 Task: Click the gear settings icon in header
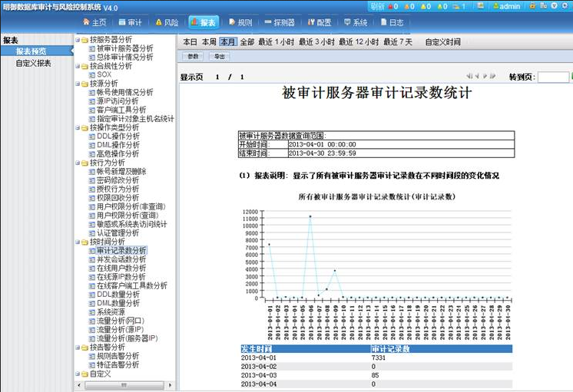(565, 6)
